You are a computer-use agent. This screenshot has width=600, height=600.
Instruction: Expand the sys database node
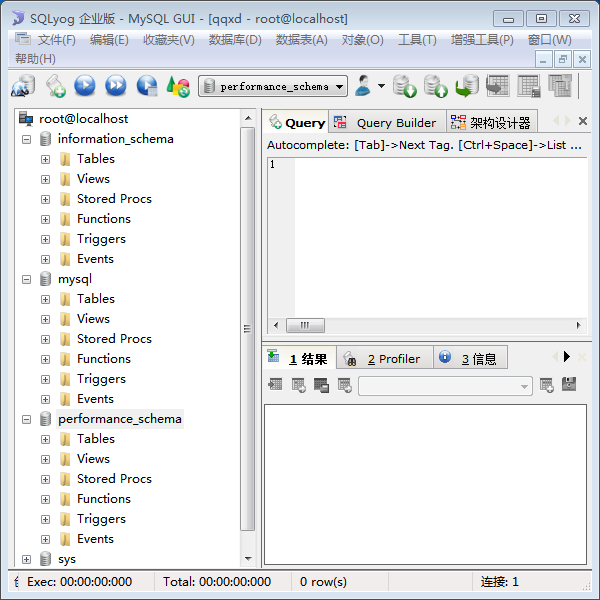tap(26, 559)
